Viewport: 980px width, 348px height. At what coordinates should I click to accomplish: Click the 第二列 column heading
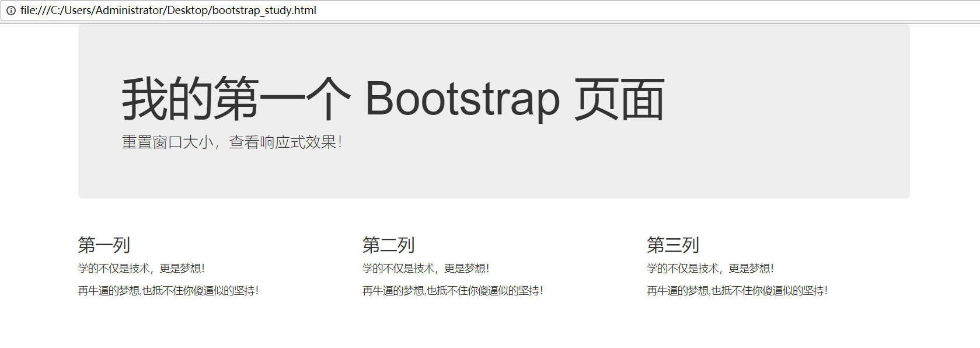pos(388,245)
